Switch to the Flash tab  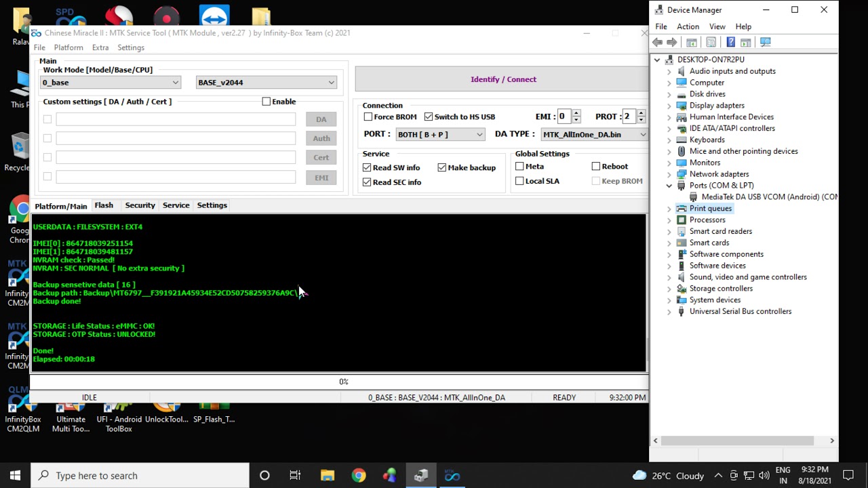104,205
